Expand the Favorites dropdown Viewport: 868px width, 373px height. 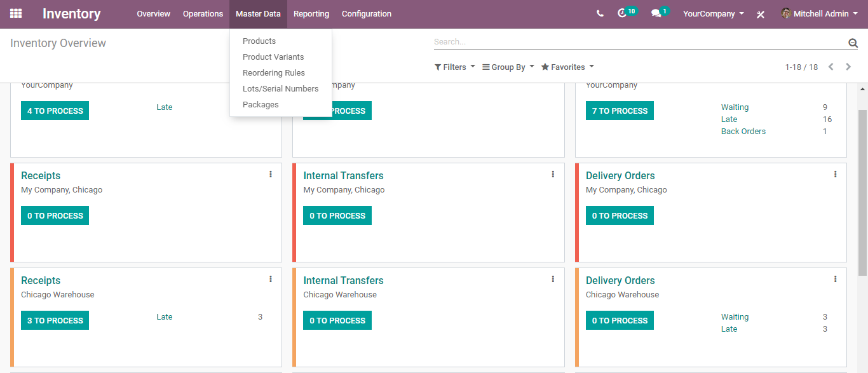[567, 67]
